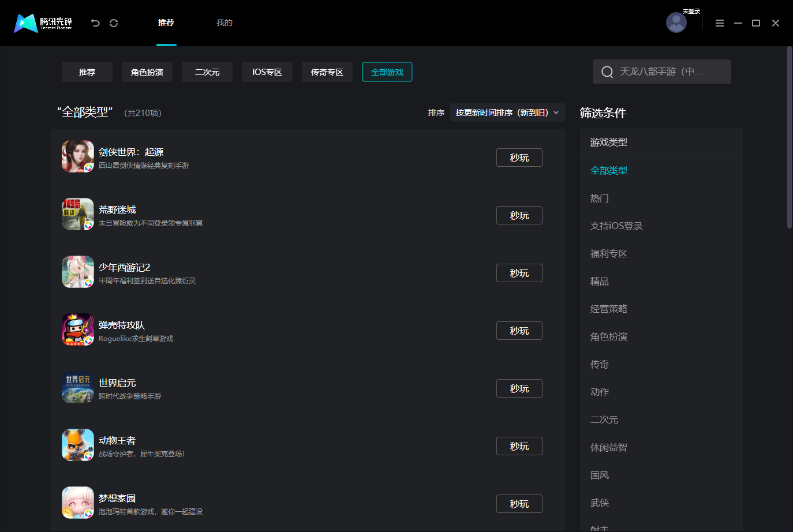The width and height of the screenshot is (793, 532).
Task: Filter by 国风 game type
Action: coord(600,475)
